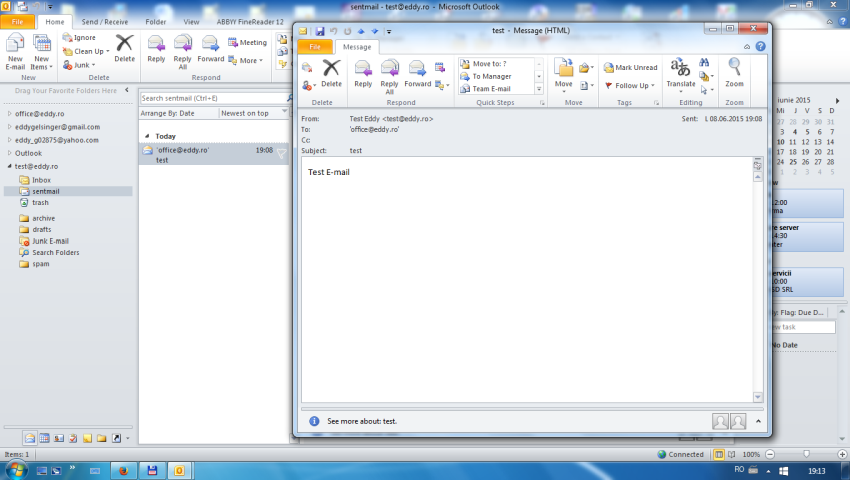
Task: Open the spam folder
Action: (41, 264)
